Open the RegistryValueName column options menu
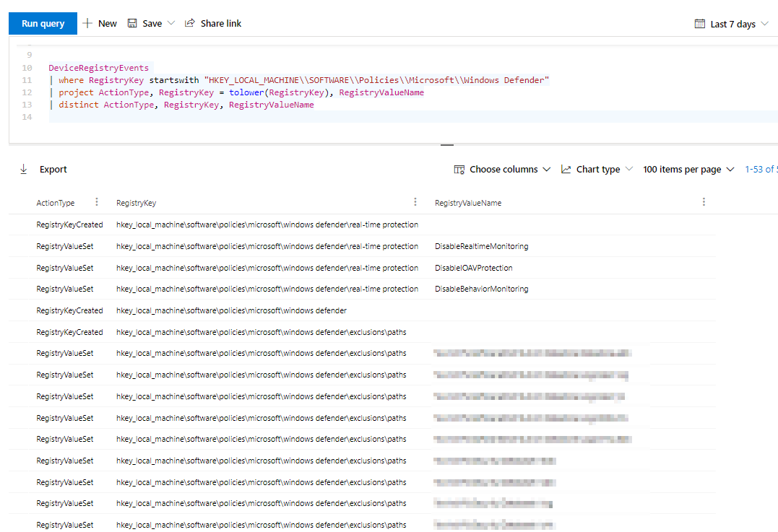 [703, 202]
